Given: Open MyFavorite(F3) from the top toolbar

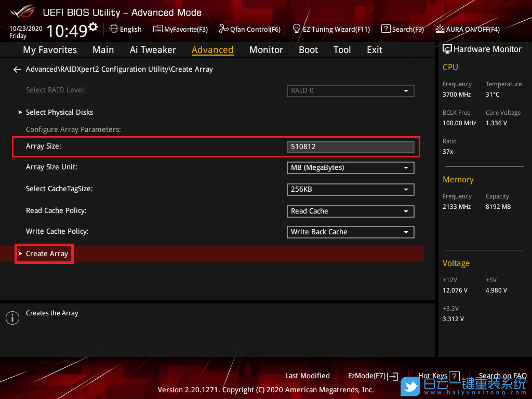Looking at the screenshot, I should point(180,29).
